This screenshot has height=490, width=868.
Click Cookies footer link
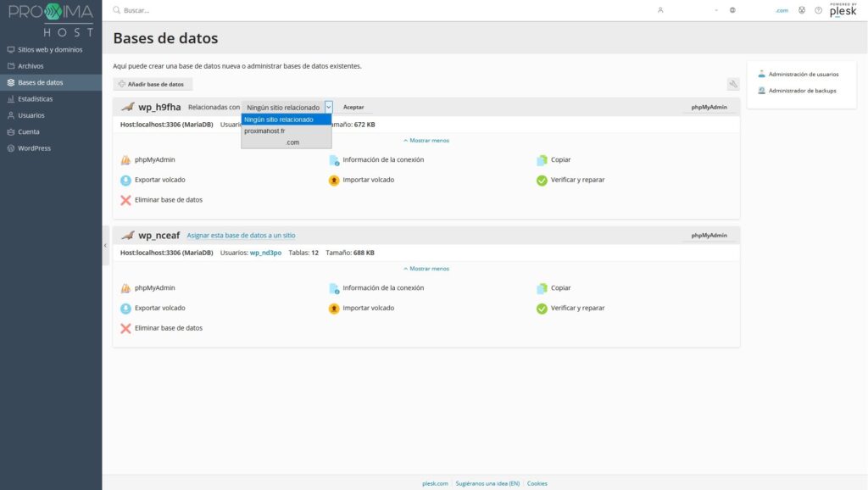click(537, 483)
